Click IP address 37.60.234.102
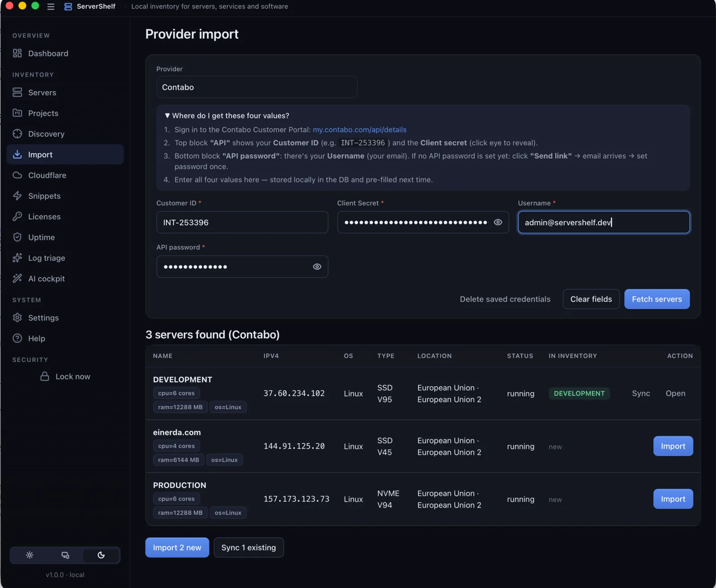This screenshot has width=716, height=588. click(x=294, y=393)
